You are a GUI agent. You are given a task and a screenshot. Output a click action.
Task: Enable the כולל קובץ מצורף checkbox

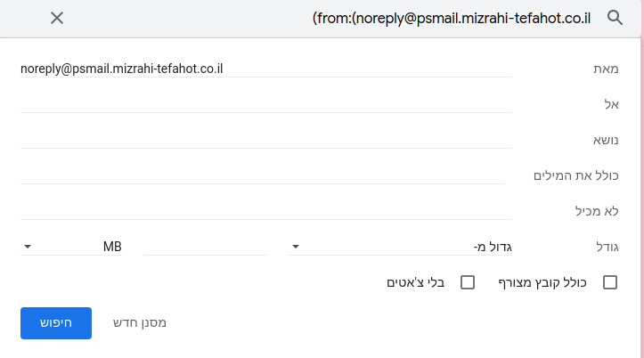click(610, 282)
